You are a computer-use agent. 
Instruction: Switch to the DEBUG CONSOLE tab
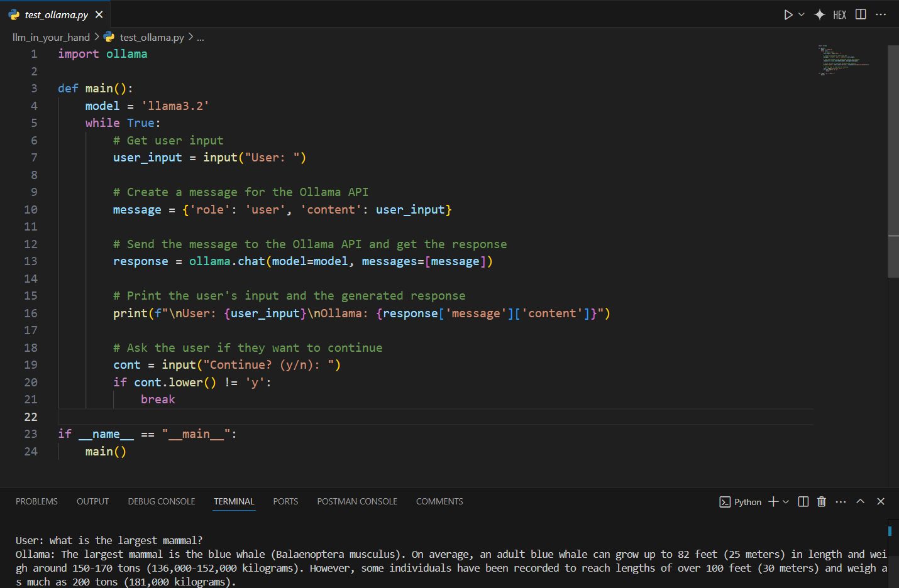pos(162,501)
